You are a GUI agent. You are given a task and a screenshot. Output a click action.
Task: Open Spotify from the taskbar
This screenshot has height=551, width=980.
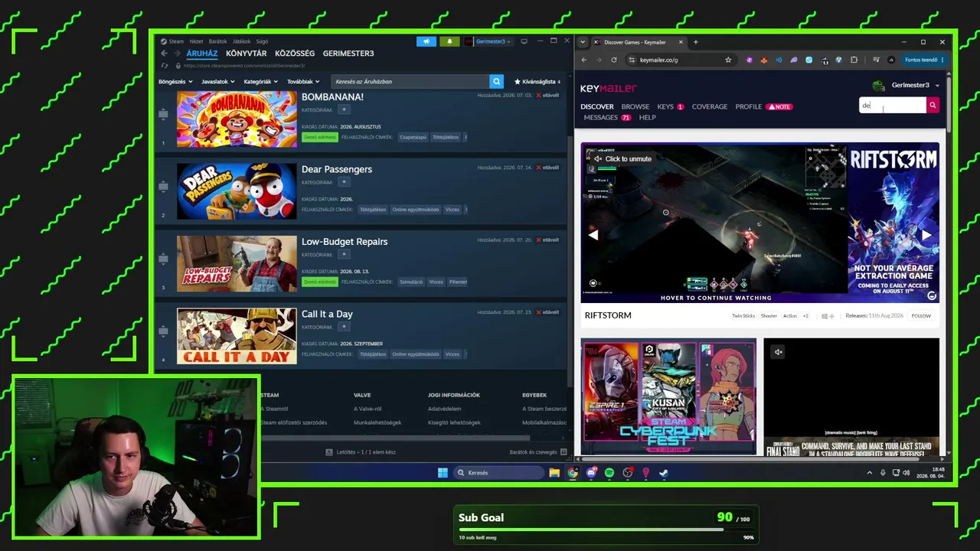click(x=609, y=473)
